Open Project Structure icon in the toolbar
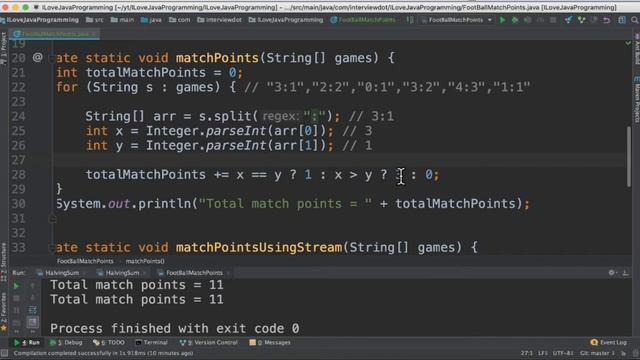 [x=622, y=20]
